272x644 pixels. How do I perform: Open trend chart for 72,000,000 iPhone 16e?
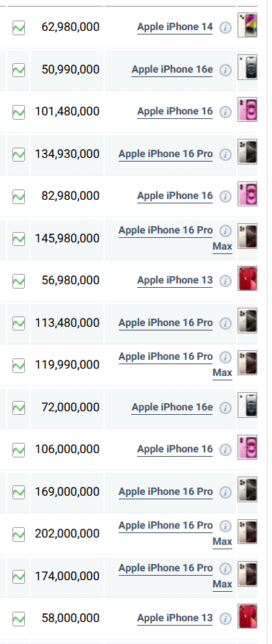click(x=18, y=408)
